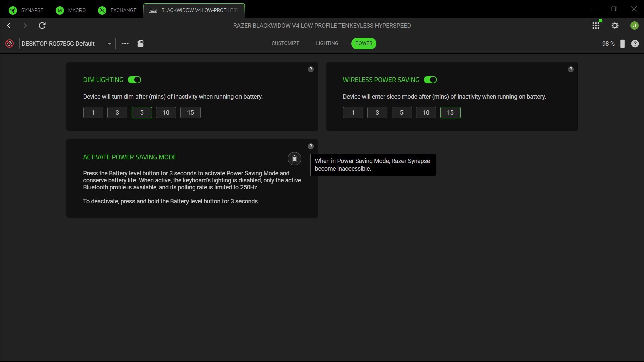Click the ACTIVATE POWER SAVING MODE heading
This screenshot has height=362, width=644.
[x=130, y=157]
